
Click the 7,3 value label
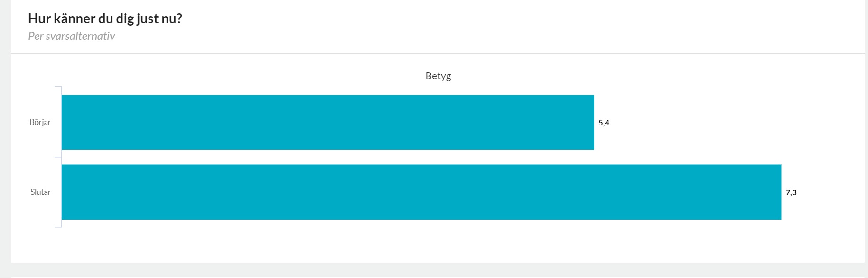point(791,192)
